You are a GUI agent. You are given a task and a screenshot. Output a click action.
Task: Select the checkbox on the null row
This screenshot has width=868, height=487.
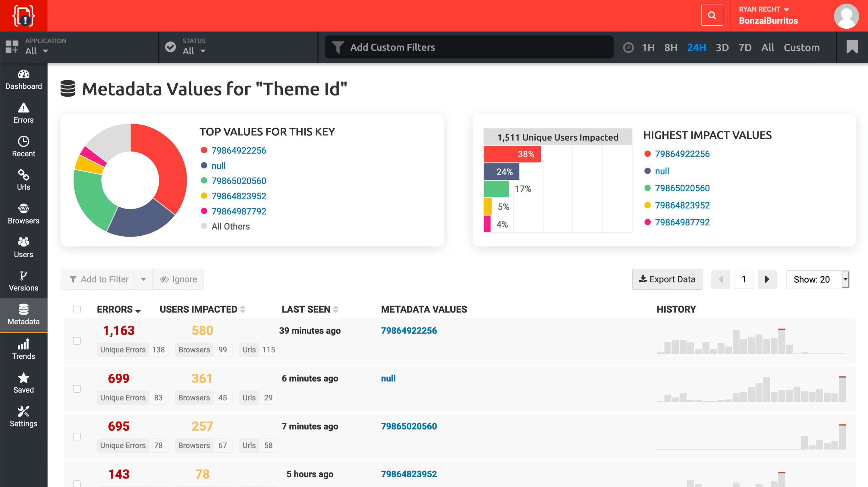(x=77, y=388)
